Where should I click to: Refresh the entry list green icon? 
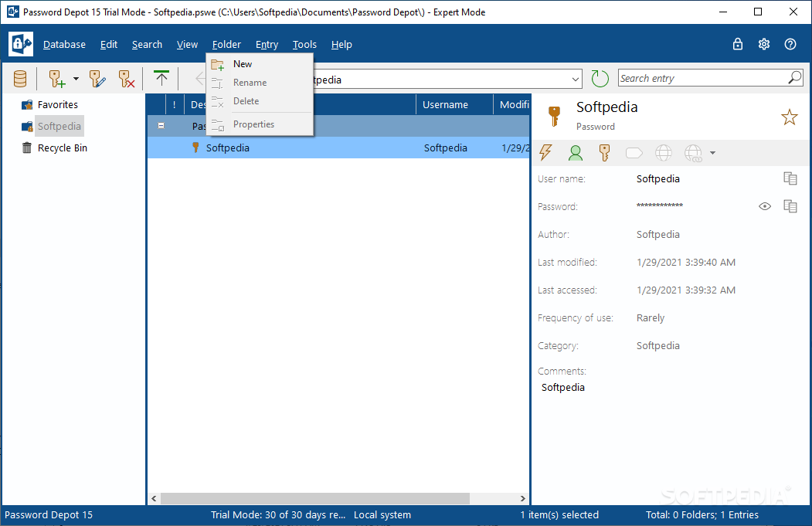click(x=600, y=79)
